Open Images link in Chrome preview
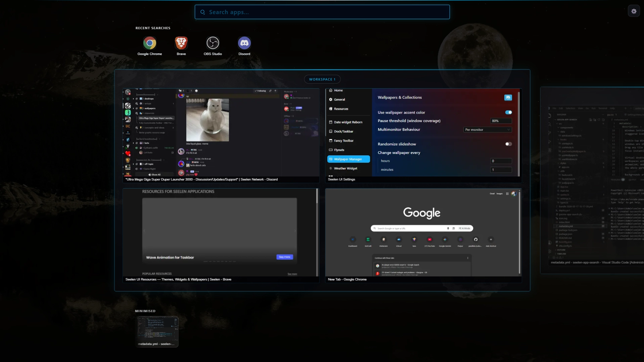The height and width of the screenshot is (362, 644). pos(500,194)
